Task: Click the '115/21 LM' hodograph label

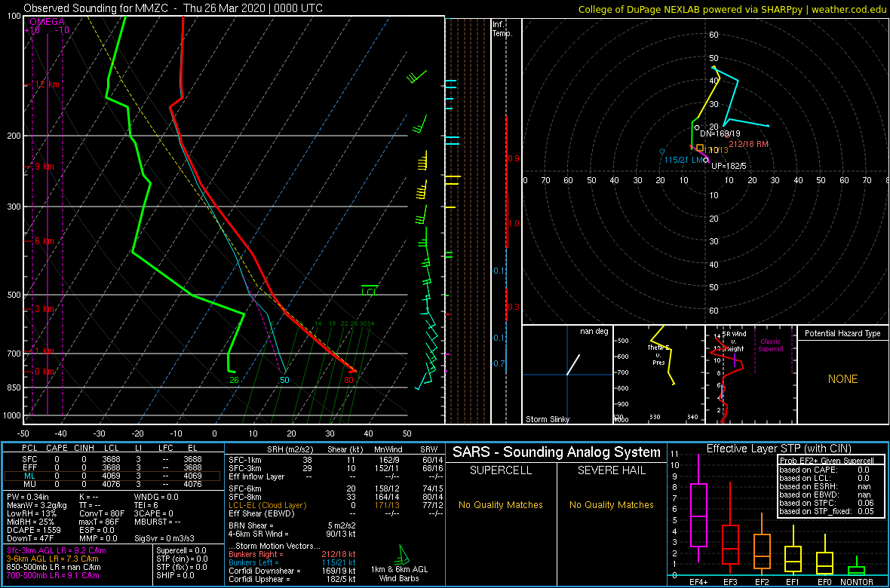Action: point(683,161)
